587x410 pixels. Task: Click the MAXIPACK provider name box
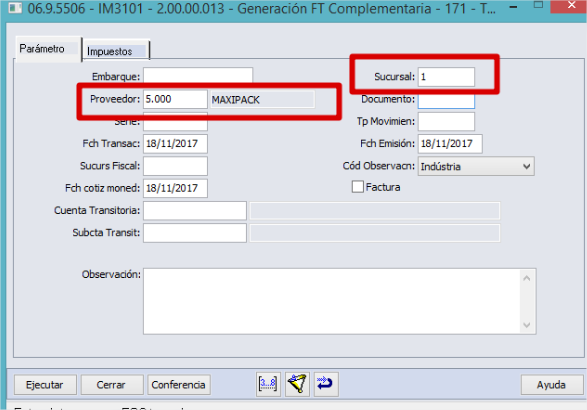(262, 100)
